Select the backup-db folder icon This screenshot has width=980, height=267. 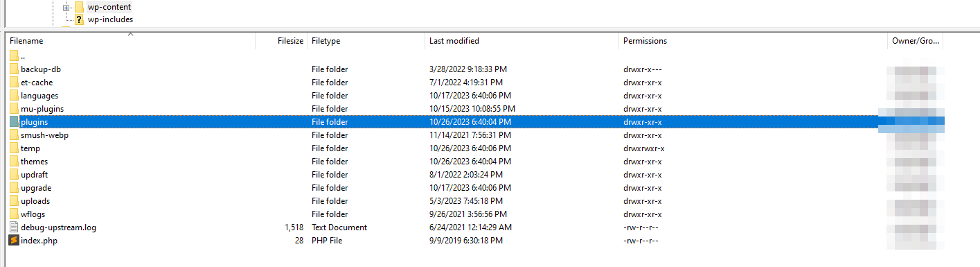14,69
